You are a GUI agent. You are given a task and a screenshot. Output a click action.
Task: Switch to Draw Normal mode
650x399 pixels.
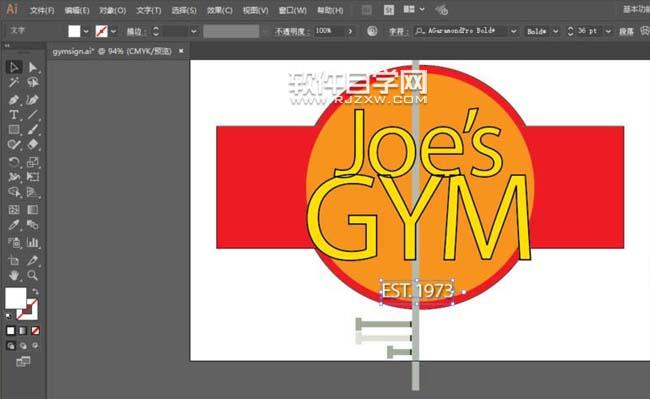(x=11, y=346)
